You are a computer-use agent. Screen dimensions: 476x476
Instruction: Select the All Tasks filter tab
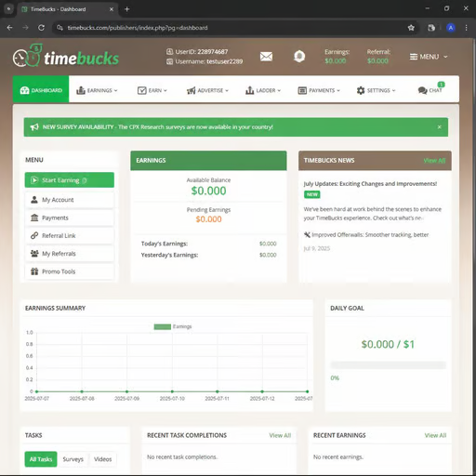pyautogui.click(x=41, y=459)
